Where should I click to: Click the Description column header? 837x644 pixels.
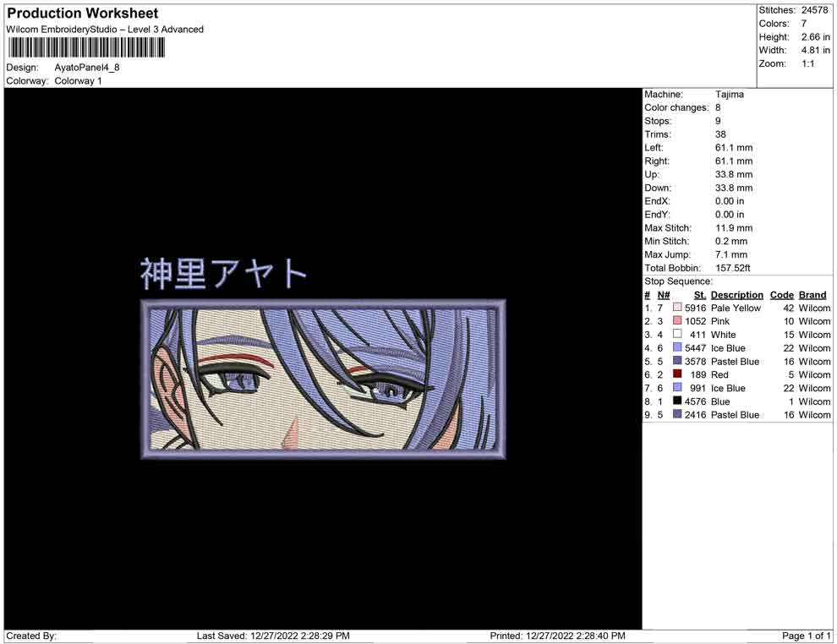pos(736,295)
